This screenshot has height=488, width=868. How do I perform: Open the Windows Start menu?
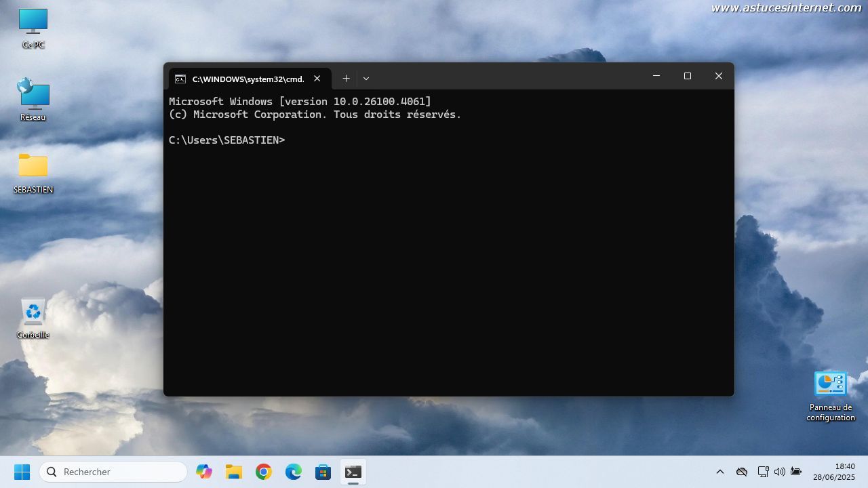pos(22,472)
